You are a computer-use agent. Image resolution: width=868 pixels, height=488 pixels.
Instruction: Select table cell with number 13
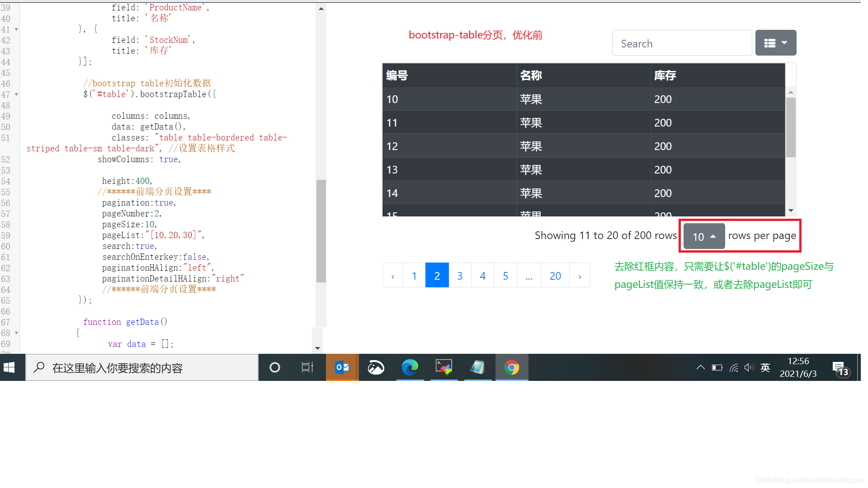pos(449,169)
